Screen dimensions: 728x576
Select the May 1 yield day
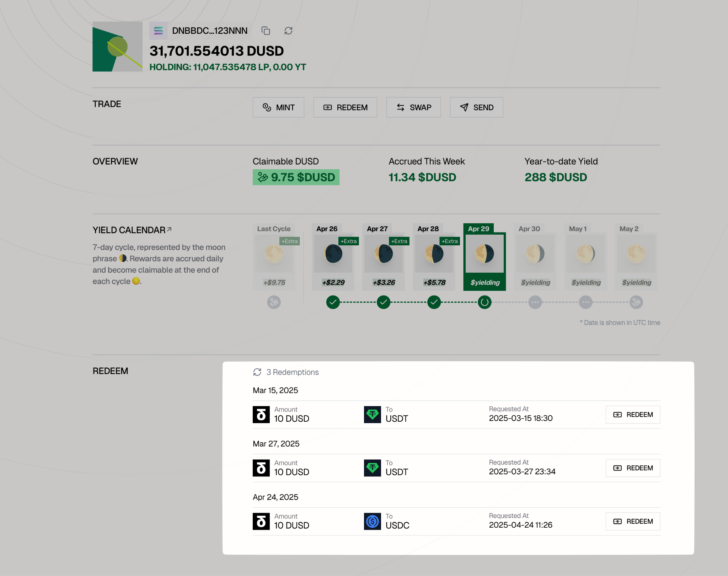[585, 257]
